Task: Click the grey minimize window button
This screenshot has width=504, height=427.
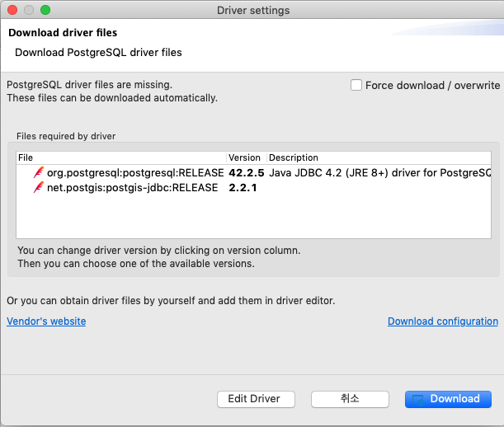Action: point(29,10)
